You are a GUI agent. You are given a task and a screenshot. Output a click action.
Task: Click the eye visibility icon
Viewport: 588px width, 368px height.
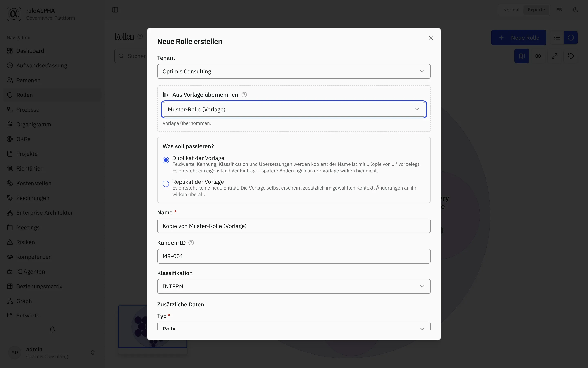coord(538,56)
